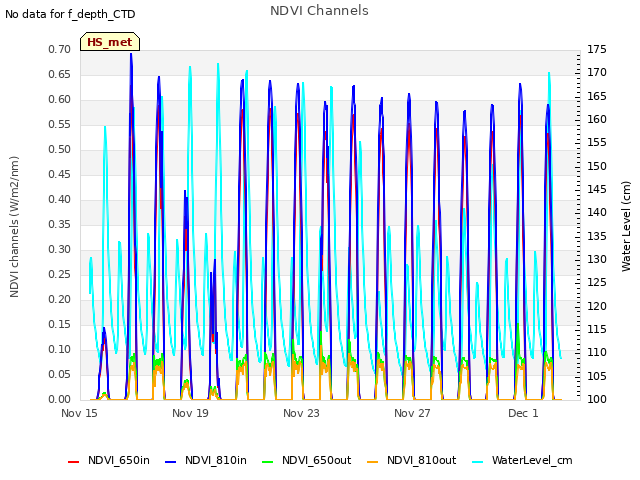Viewport: 640px width, 480px height.
Task: Click the HS_met annotation label
Action: 110,42
